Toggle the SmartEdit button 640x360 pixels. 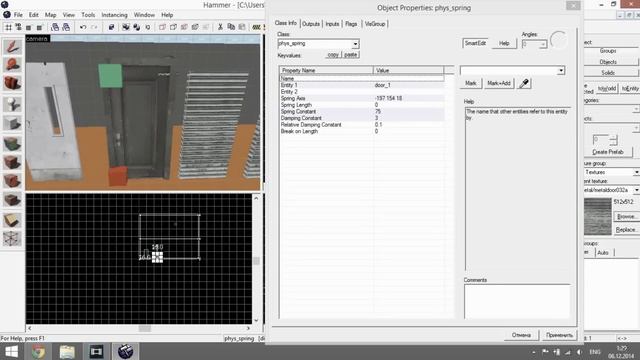(x=475, y=43)
